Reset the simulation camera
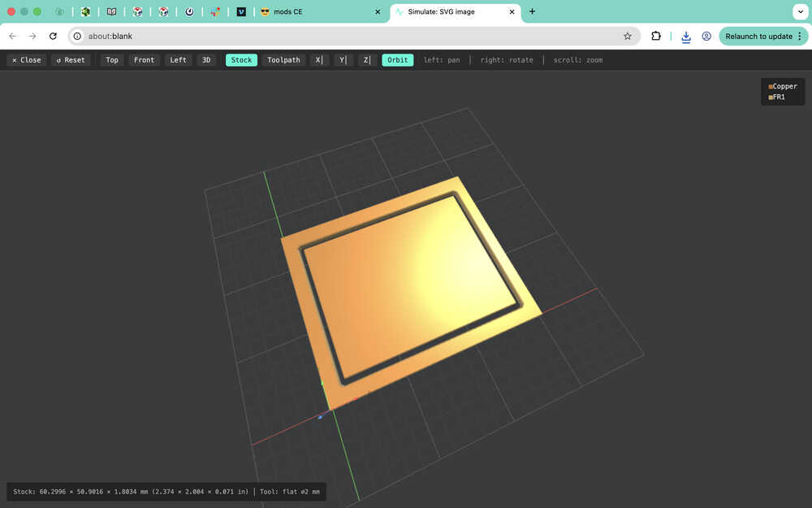 (71, 60)
